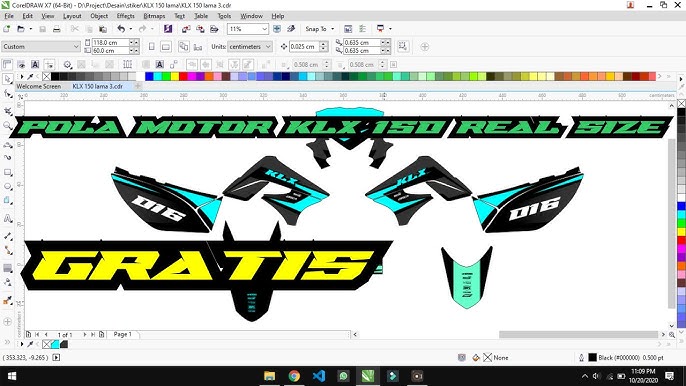Viewport: 686px width, 386px height.
Task: Click the Import icon
Action: pyautogui.click(x=186, y=29)
